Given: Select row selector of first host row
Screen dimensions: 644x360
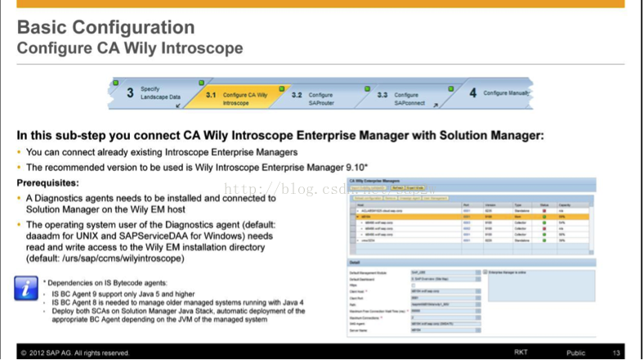Looking at the screenshot, I should (353, 211).
